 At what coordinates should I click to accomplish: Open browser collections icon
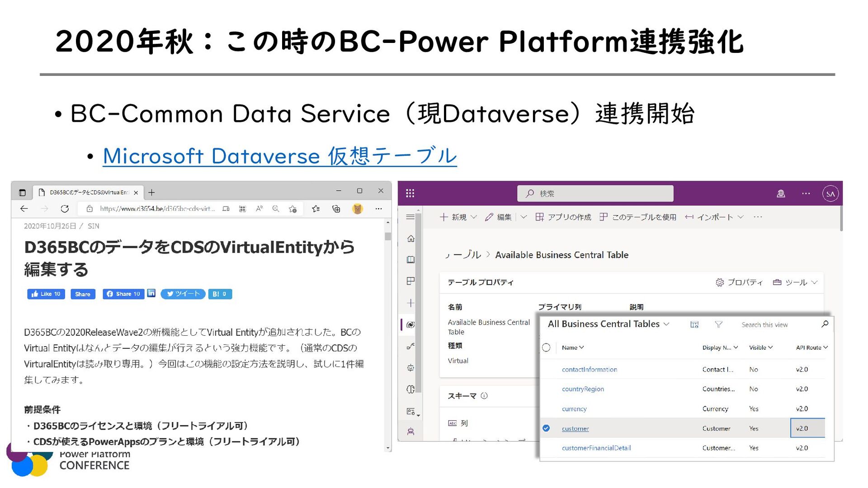[x=336, y=209]
